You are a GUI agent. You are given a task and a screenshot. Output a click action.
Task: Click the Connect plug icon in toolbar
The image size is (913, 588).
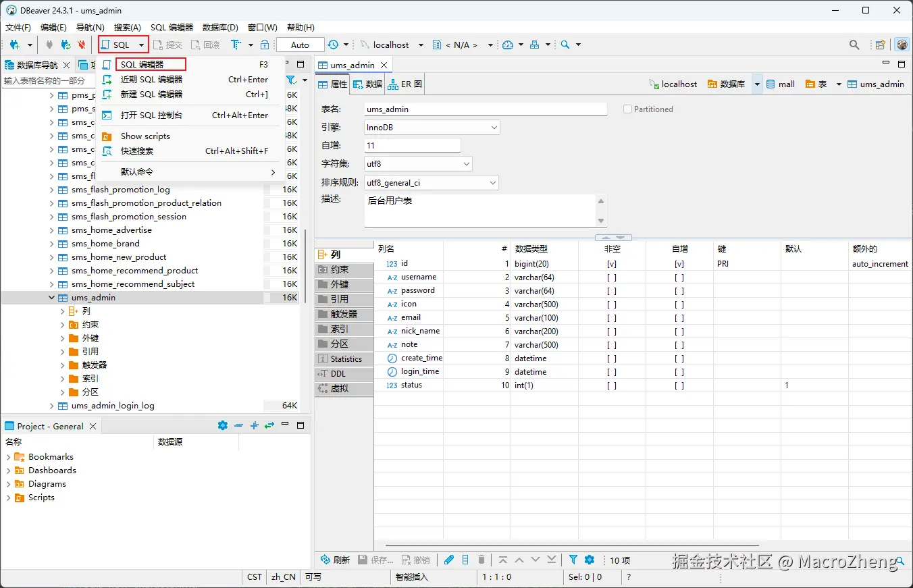pyautogui.click(x=49, y=45)
